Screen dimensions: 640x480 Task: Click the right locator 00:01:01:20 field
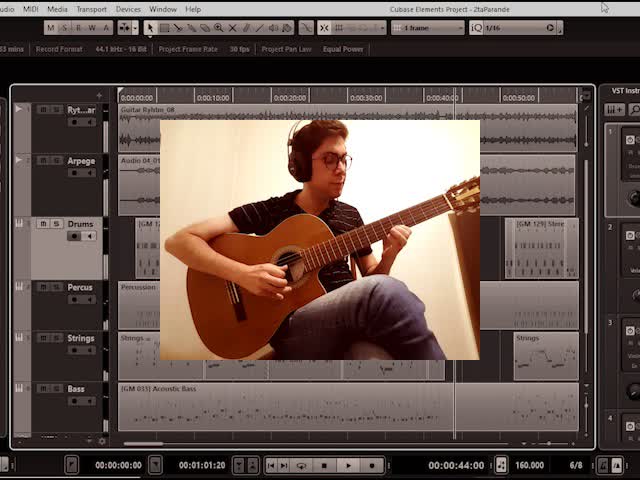pyautogui.click(x=202, y=465)
